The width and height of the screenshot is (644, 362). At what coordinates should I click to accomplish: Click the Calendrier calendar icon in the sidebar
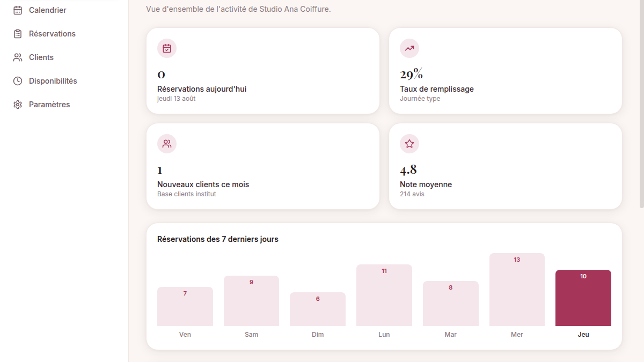coord(18,10)
